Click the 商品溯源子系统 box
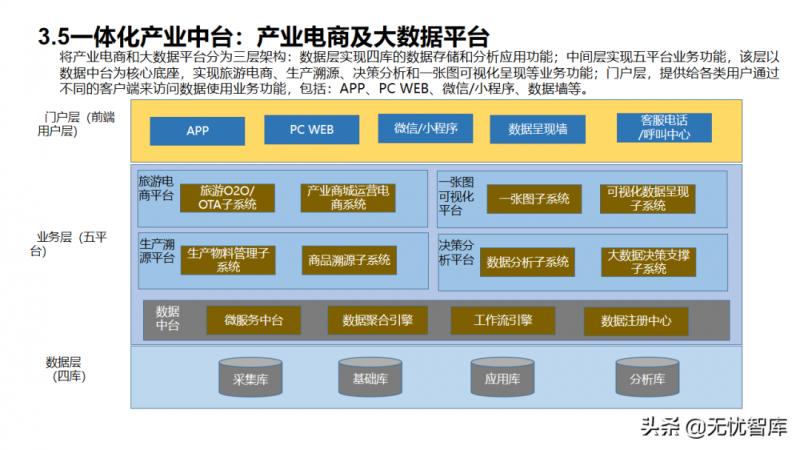 point(347,260)
